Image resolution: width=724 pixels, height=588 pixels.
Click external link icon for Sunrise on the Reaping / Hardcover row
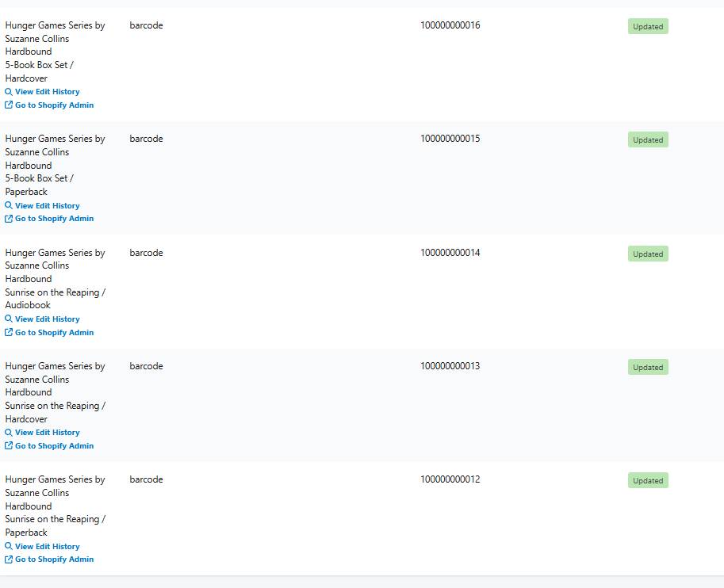point(8,446)
